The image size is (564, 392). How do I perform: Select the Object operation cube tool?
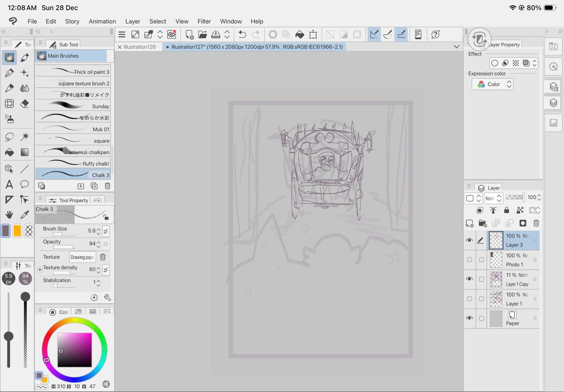click(x=9, y=169)
